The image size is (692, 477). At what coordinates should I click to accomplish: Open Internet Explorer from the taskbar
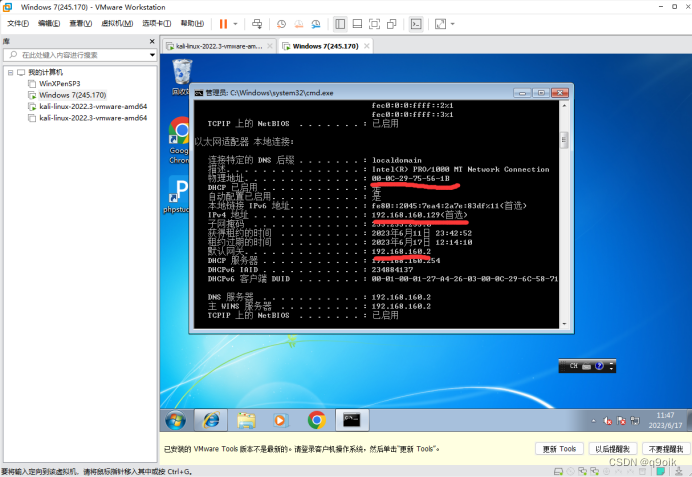pyautogui.click(x=211, y=420)
